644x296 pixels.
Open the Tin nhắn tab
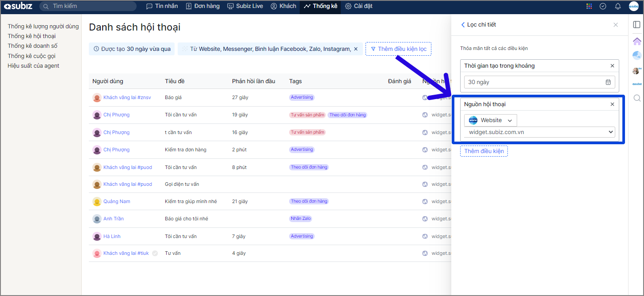[x=162, y=6]
